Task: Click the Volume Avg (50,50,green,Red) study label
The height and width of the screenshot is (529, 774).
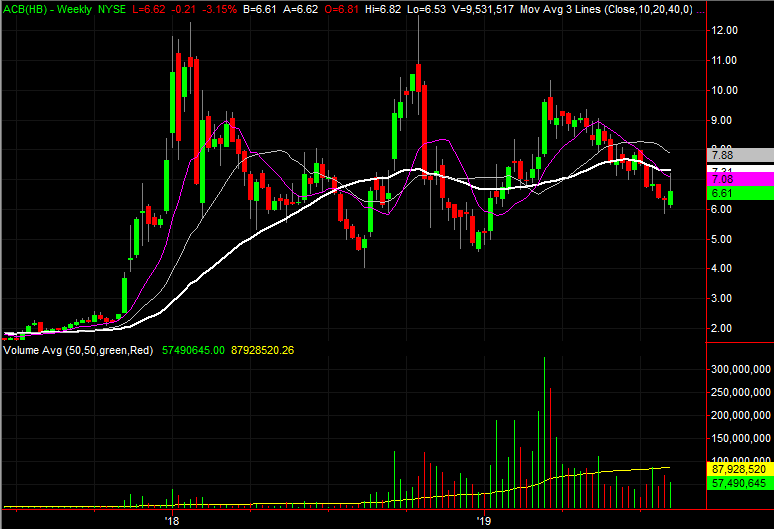Action: [78, 350]
